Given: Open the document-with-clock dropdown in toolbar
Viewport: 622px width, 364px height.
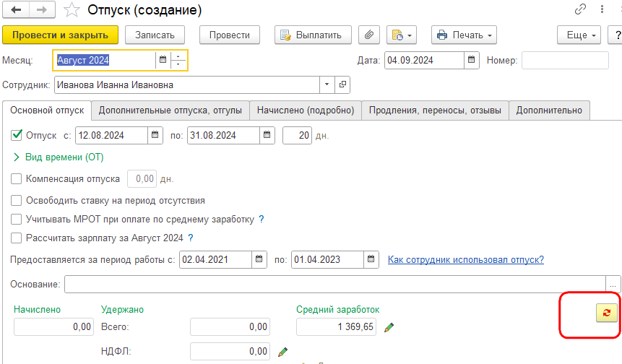Looking at the screenshot, I should click(402, 35).
